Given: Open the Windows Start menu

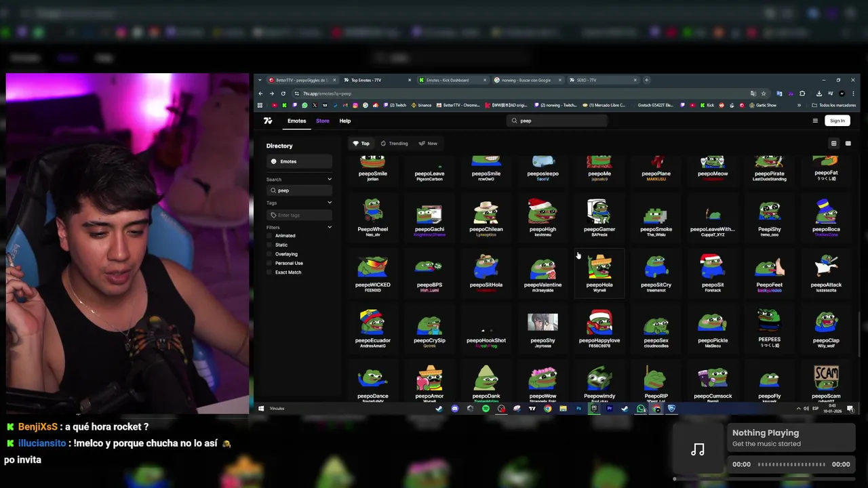Looking at the screenshot, I should 261,408.
